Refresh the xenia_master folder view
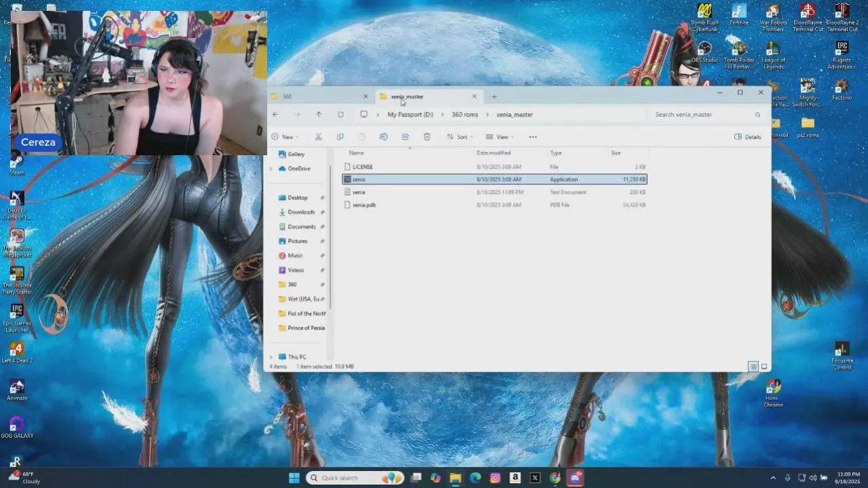This screenshot has width=868, height=488. [x=340, y=115]
